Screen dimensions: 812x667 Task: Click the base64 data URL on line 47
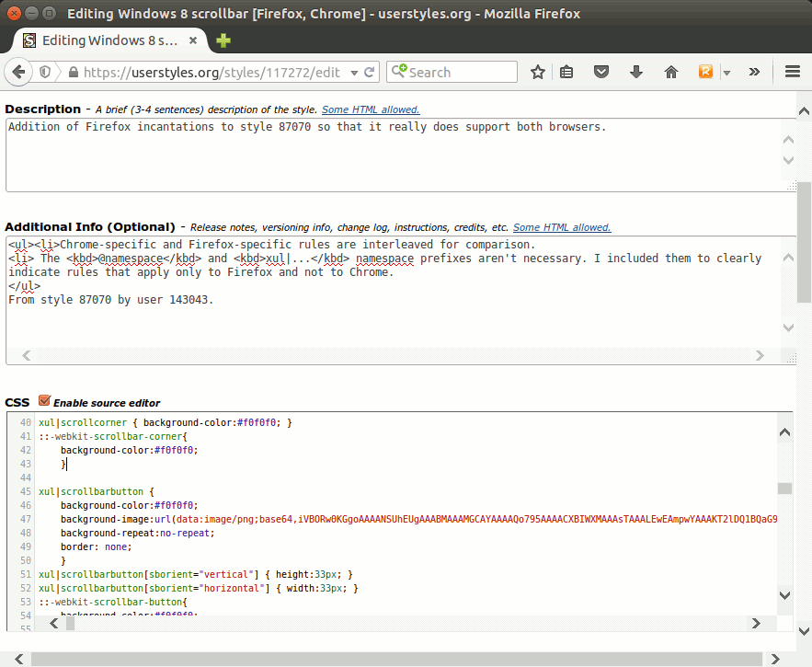(x=477, y=519)
